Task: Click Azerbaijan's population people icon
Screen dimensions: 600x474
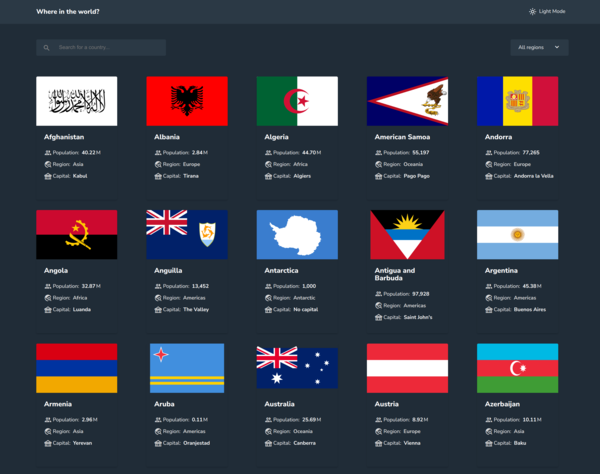Action: click(489, 420)
